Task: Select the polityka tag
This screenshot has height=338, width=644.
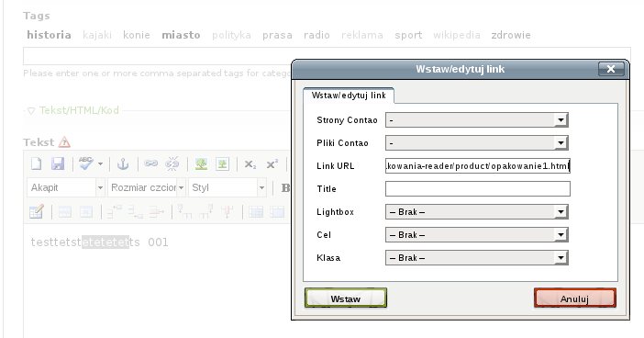Action: click(x=231, y=35)
